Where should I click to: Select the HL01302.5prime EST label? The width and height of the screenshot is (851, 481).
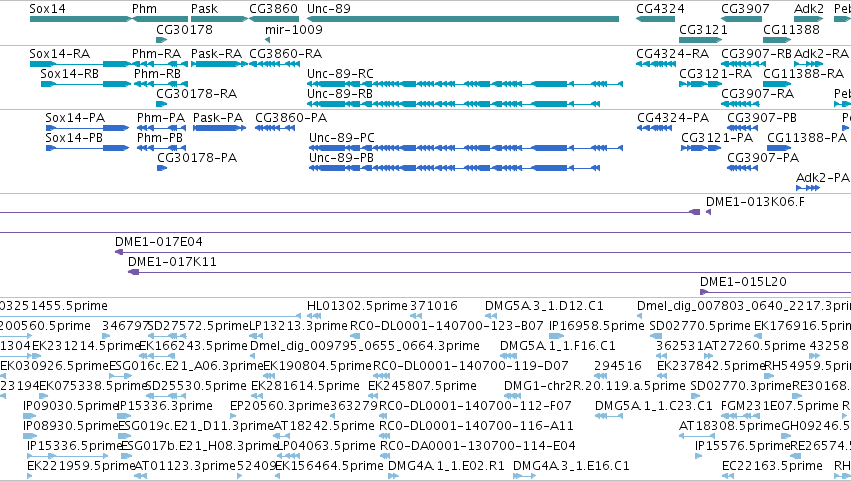tap(357, 306)
